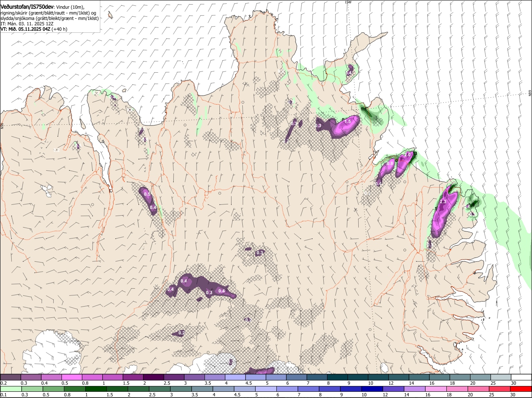Click the top-row swatch between 8 and 9
The image size is (532, 398).
pos(337,377)
